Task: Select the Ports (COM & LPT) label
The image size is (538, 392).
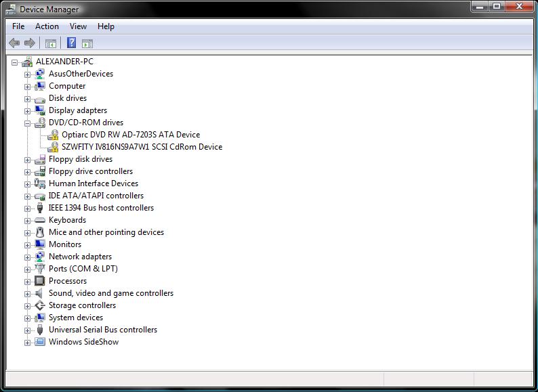Action: pyautogui.click(x=83, y=269)
